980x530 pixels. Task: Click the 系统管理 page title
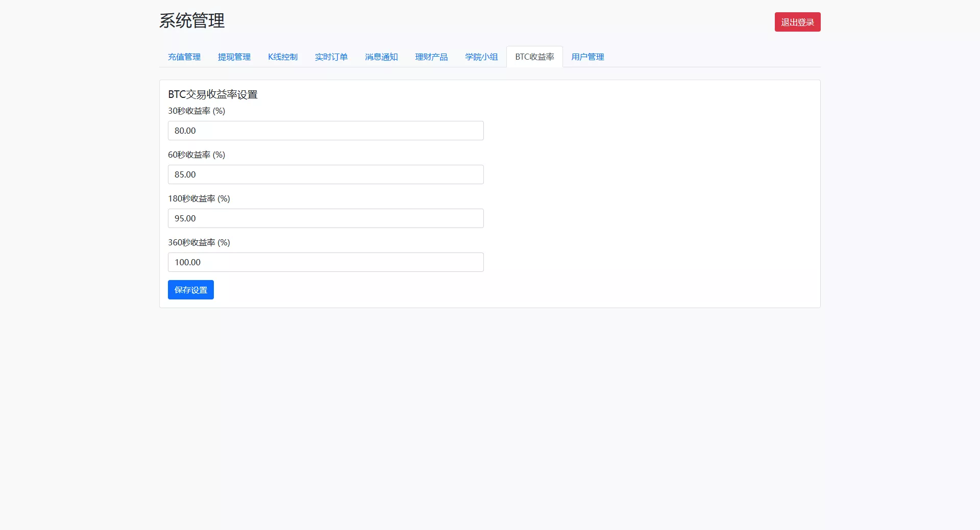(192, 21)
